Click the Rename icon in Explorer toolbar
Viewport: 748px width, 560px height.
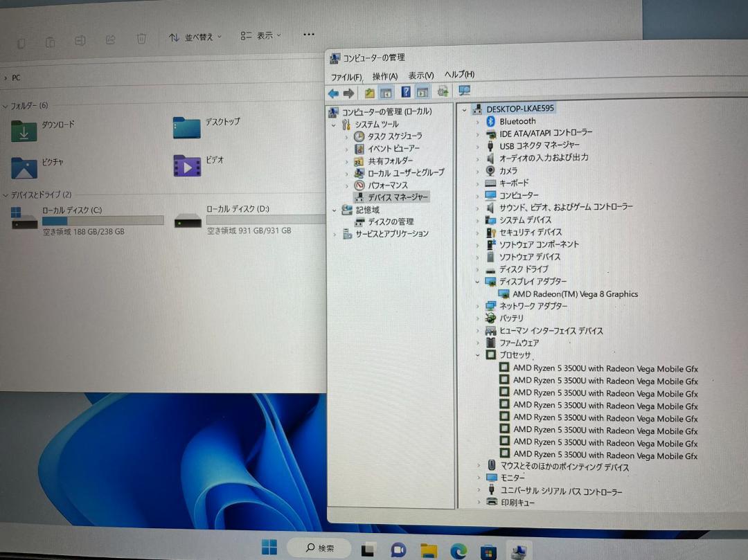80,41
